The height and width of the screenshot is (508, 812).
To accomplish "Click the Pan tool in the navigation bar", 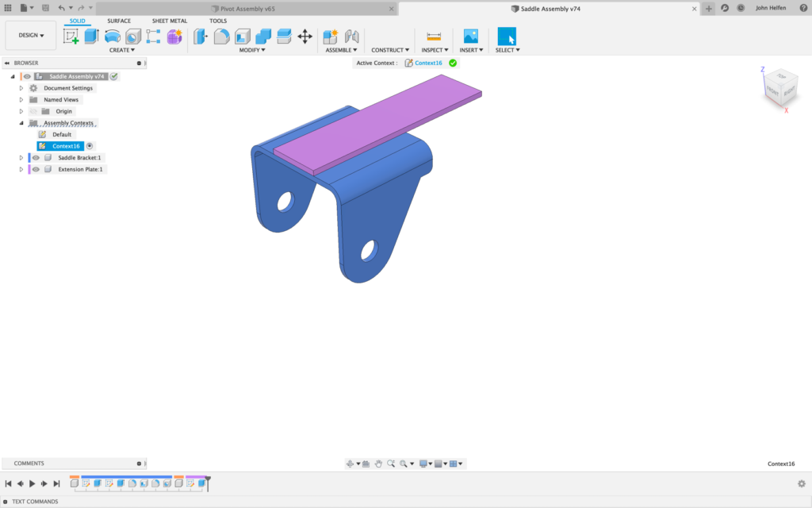I will pos(378,464).
